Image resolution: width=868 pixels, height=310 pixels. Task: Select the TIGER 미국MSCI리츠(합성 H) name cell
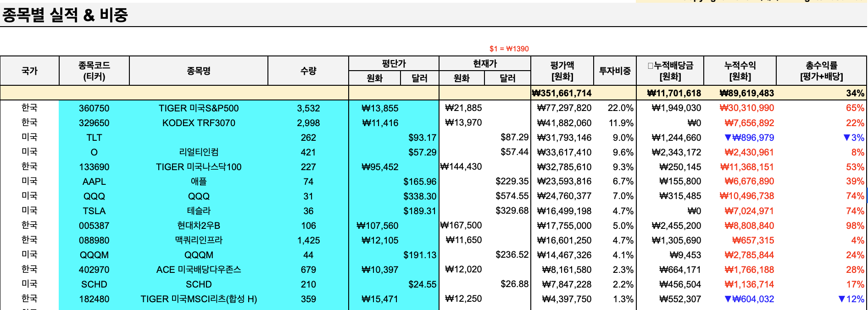pyautogui.click(x=198, y=299)
